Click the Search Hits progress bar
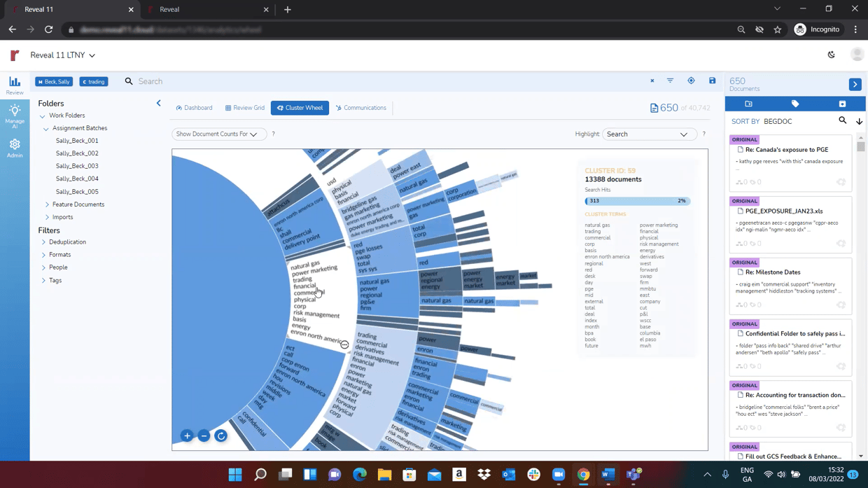The image size is (868, 488). [638, 201]
